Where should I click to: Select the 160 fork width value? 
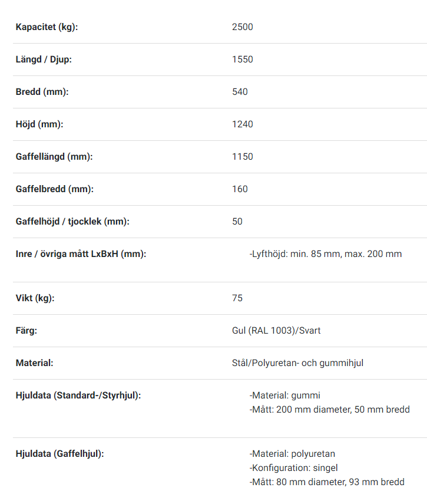(x=240, y=189)
